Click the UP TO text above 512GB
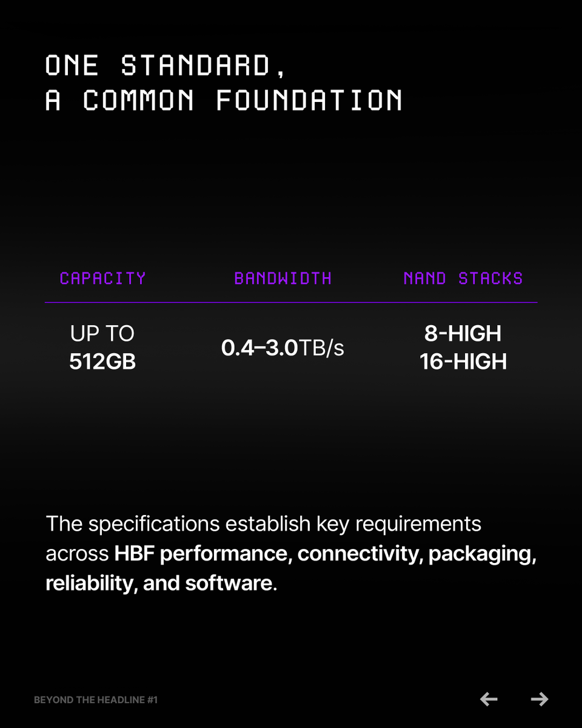This screenshot has width=582, height=728. 102,334
